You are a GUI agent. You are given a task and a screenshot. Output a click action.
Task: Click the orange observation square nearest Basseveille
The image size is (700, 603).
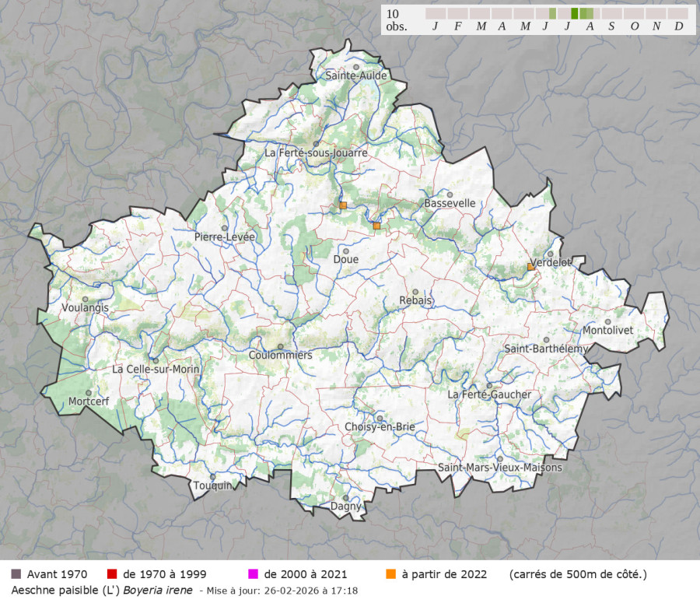[376, 226]
